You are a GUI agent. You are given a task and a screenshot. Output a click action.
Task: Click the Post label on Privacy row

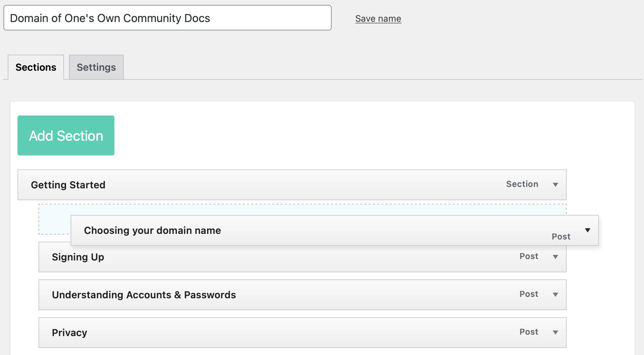click(x=529, y=332)
